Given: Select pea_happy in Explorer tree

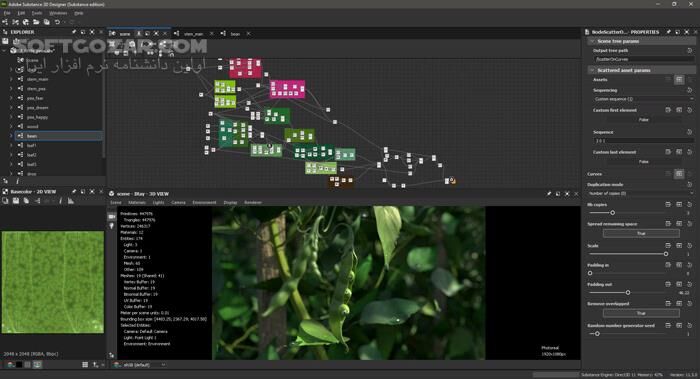Looking at the screenshot, I should (x=37, y=117).
